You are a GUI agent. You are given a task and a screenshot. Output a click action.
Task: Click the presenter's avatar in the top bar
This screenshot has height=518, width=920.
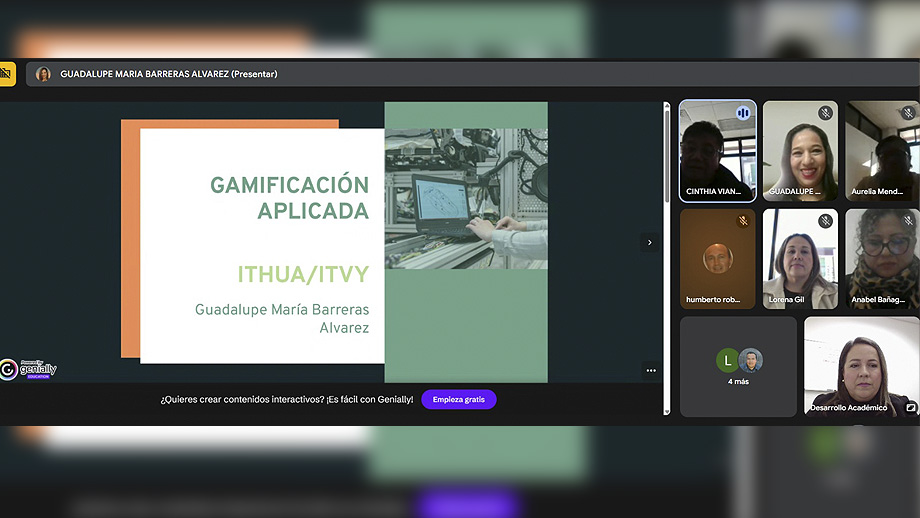[43, 74]
